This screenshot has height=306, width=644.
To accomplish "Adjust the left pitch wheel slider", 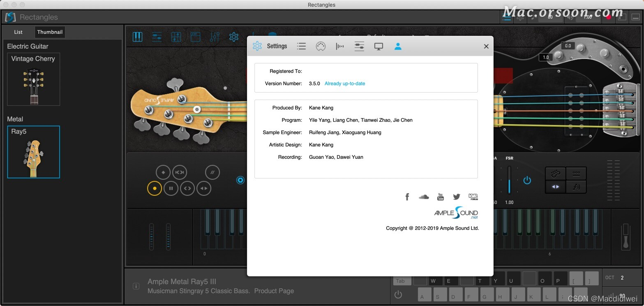I will point(151,237).
